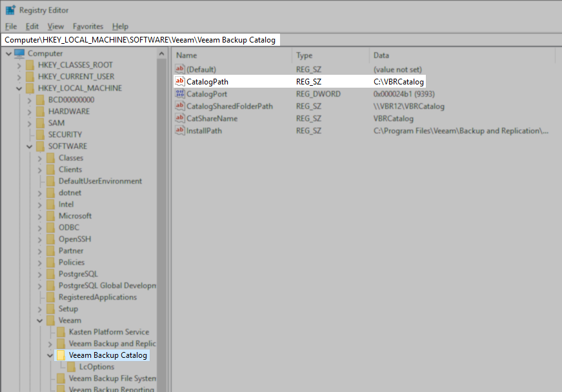
Task: Click the Veeam Backup File System folder icon
Action: coord(61,378)
